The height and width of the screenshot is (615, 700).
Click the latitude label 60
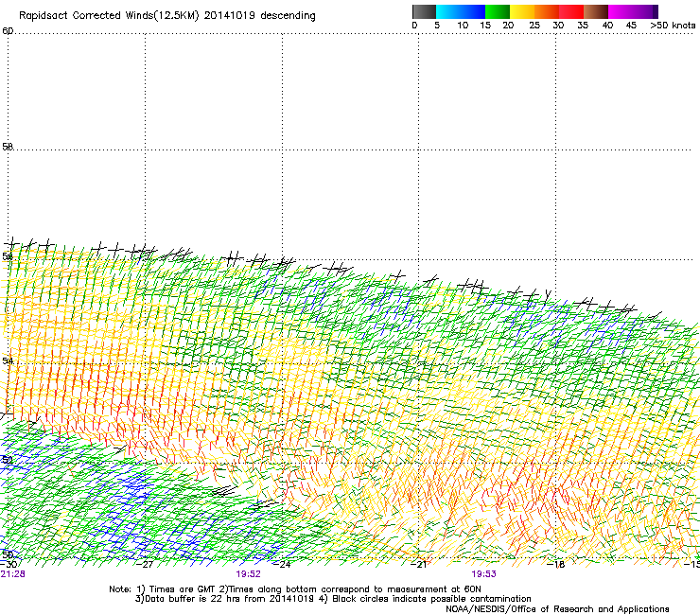[8, 31]
